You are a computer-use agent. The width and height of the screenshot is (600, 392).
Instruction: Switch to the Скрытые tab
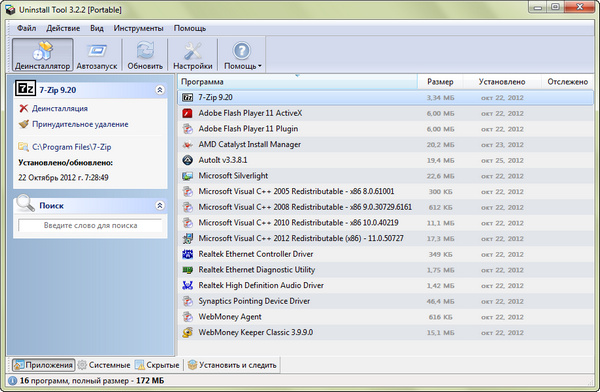tap(157, 365)
